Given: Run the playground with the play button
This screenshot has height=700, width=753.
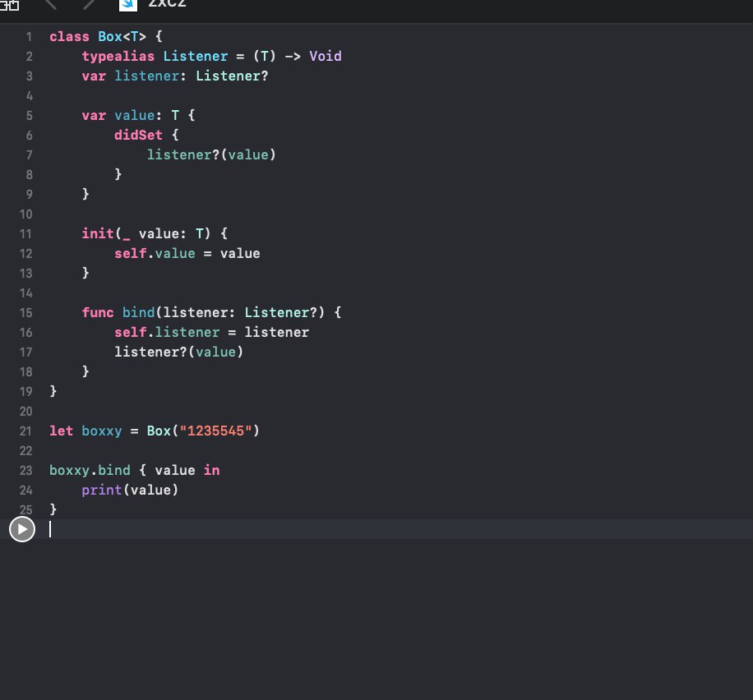Looking at the screenshot, I should point(22,529).
